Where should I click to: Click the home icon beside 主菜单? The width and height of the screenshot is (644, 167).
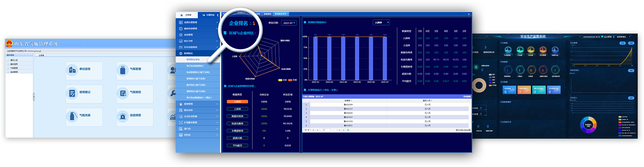[182, 15]
